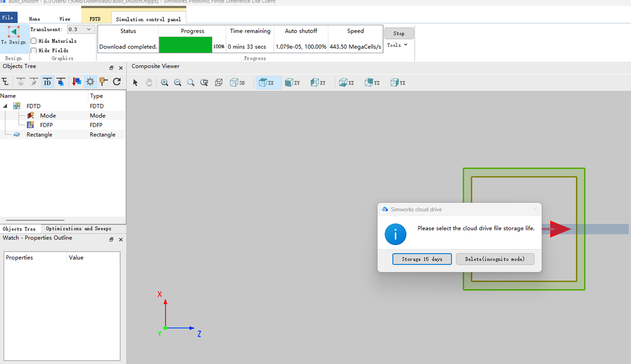This screenshot has width=631, height=364.
Task: Click the plain magnifier zoom icon
Action: point(191,83)
